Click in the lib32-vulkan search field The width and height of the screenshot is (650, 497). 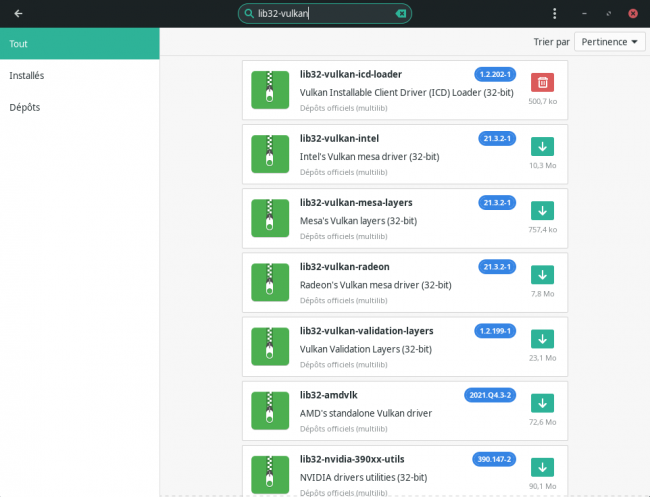pyautogui.click(x=325, y=14)
